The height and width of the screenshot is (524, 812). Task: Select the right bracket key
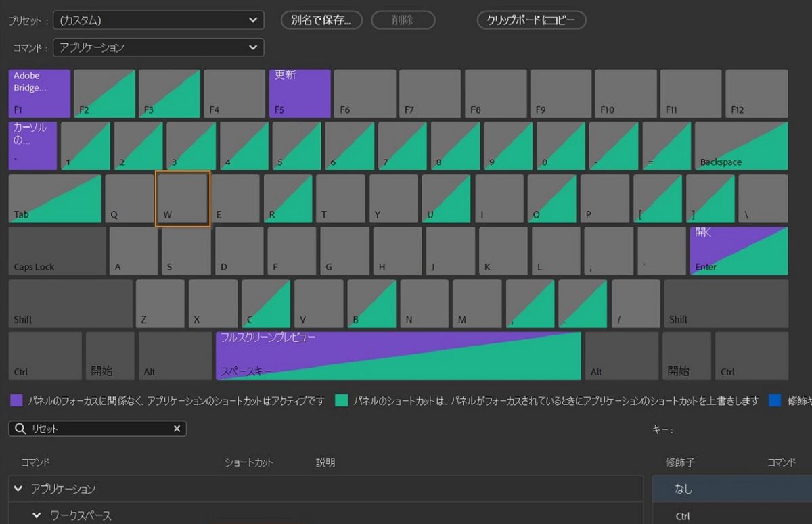pos(710,198)
